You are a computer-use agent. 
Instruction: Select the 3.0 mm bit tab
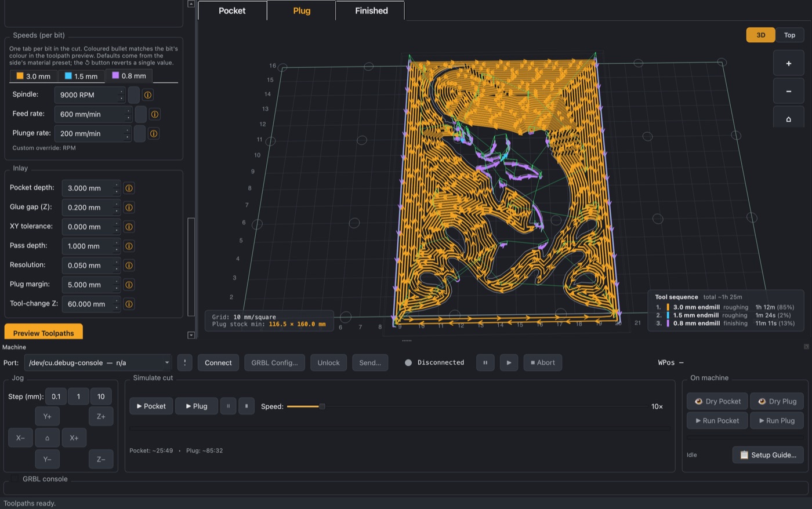[x=34, y=76]
